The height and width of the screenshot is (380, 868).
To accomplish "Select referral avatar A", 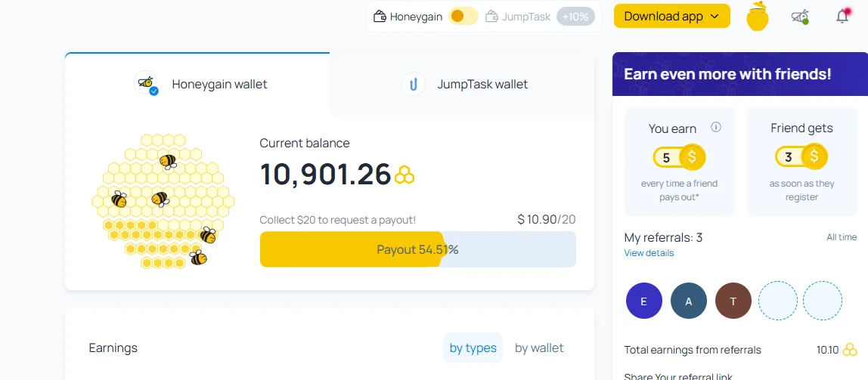I will (689, 301).
